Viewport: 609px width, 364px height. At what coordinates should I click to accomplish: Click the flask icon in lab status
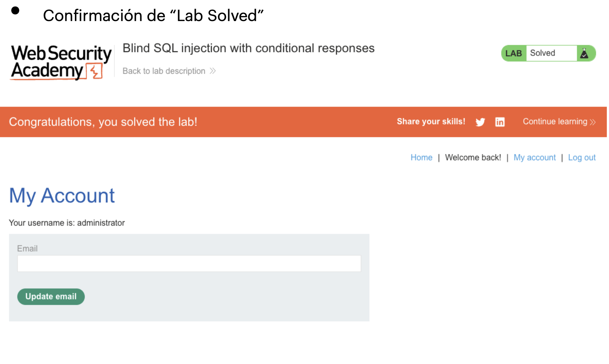(x=584, y=53)
